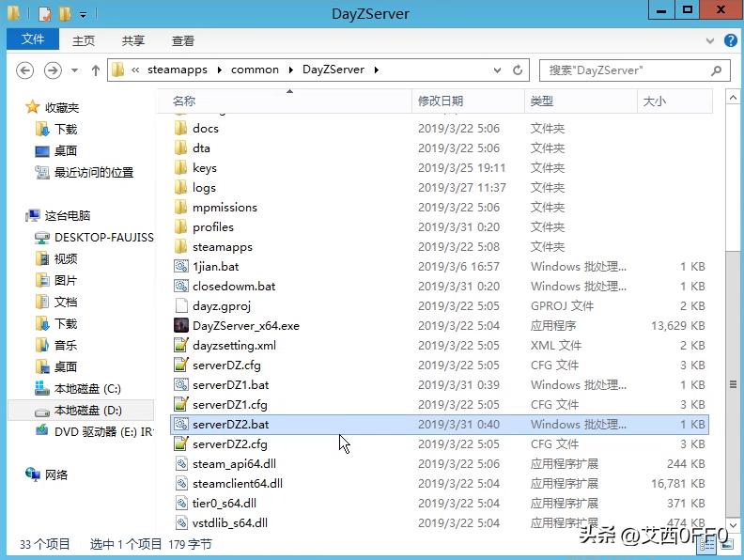Screen dimensions: 744x560
Task: Open 图片 pictures library
Action: (66, 281)
